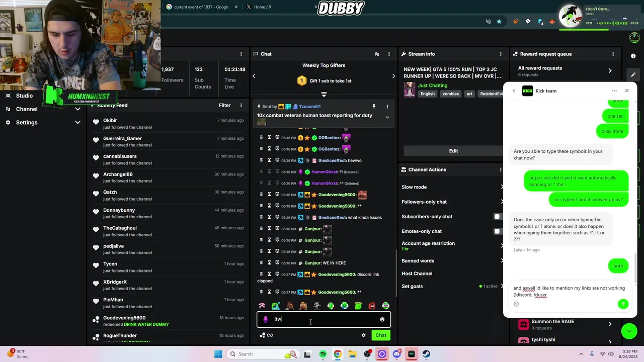This screenshot has width=644, height=362.
Task: Click the support chat message text box
Action: [x=569, y=292]
